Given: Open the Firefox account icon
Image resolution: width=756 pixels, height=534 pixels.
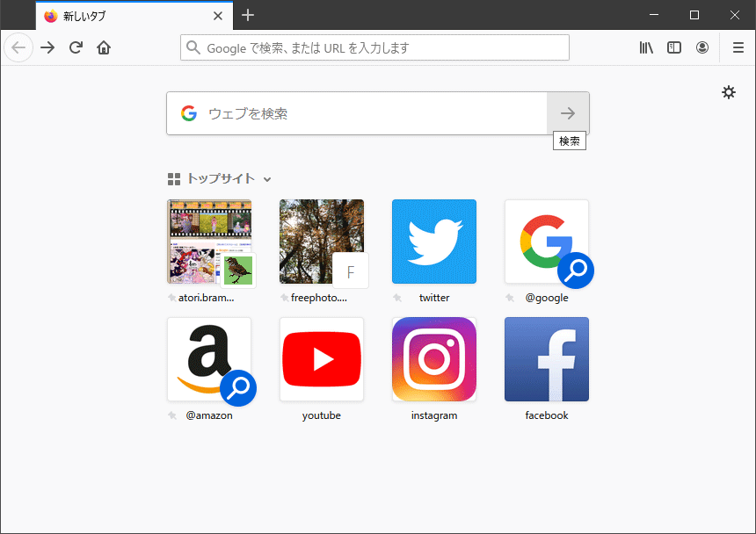Looking at the screenshot, I should 702,47.
